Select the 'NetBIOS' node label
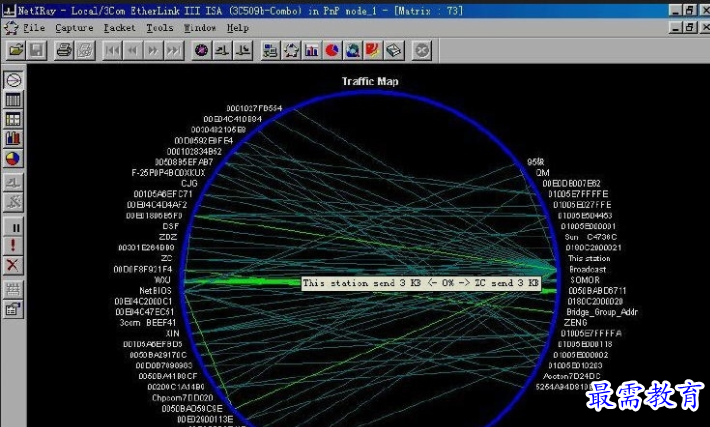Screen dimensions: 710x427 point(155,290)
